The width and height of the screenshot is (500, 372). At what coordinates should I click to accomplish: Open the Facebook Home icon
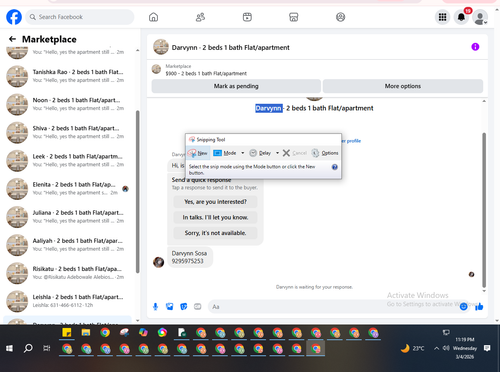[153, 17]
